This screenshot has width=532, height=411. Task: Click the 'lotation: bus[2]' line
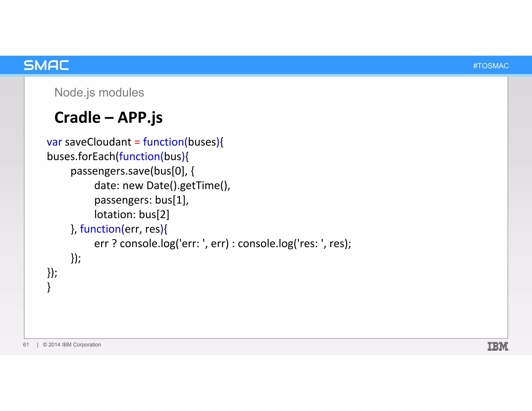point(132,215)
